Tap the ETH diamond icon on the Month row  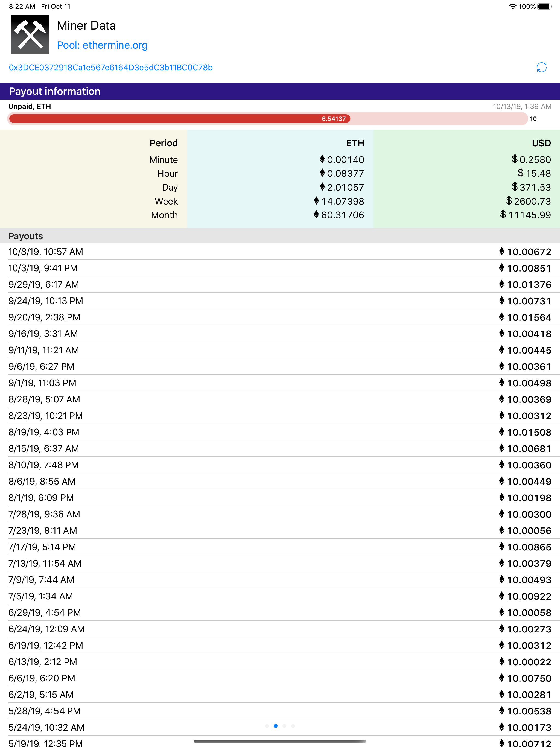317,215
